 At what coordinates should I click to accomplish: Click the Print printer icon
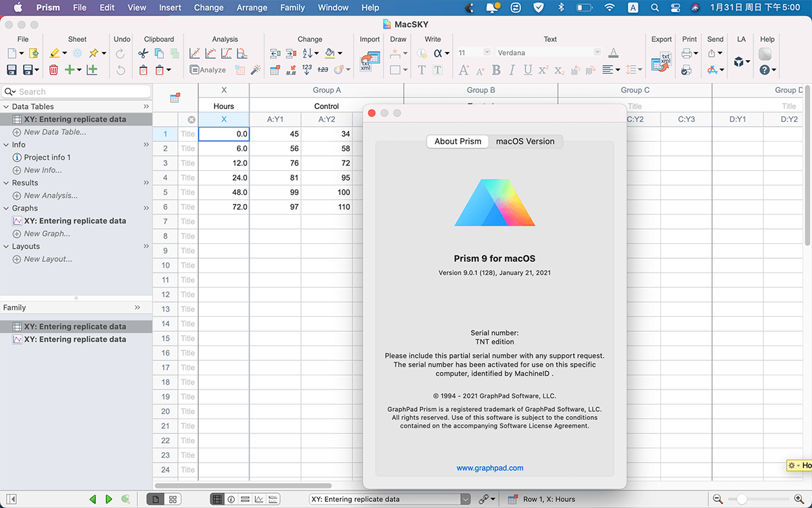(686, 53)
